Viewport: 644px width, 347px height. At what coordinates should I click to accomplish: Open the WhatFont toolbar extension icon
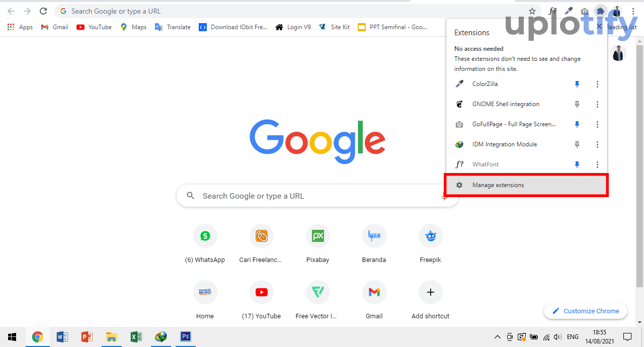click(552, 11)
